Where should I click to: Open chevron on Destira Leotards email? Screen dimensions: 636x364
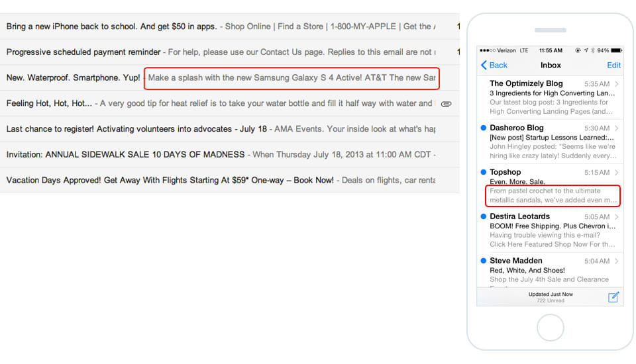[617, 216]
